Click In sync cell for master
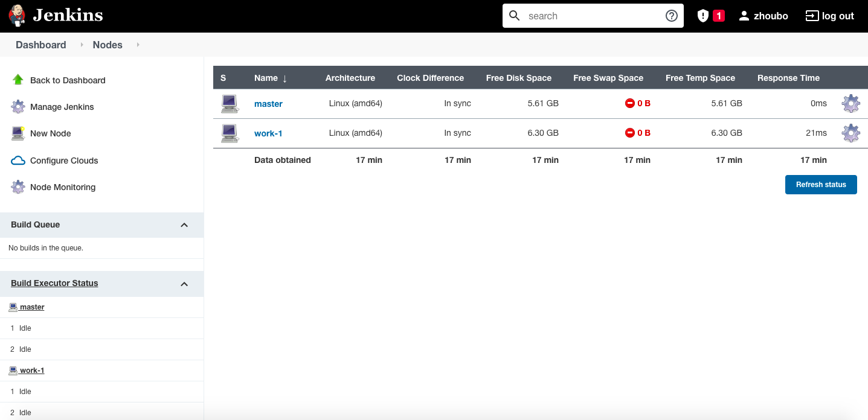 pos(457,103)
